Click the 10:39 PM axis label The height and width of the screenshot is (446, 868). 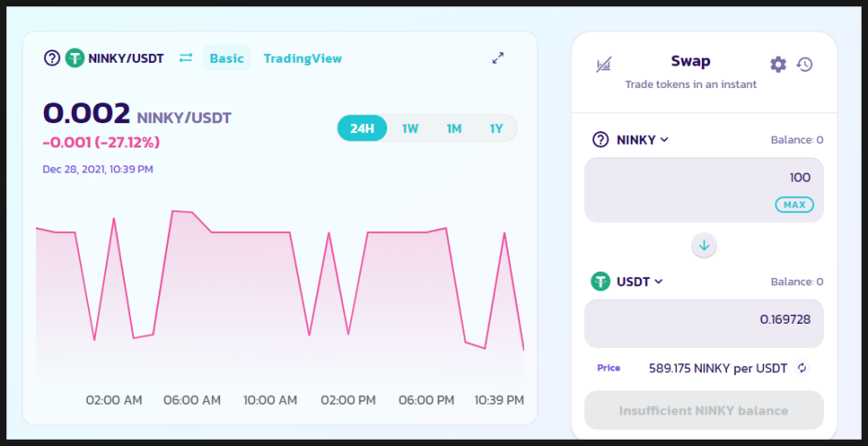(x=500, y=400)
